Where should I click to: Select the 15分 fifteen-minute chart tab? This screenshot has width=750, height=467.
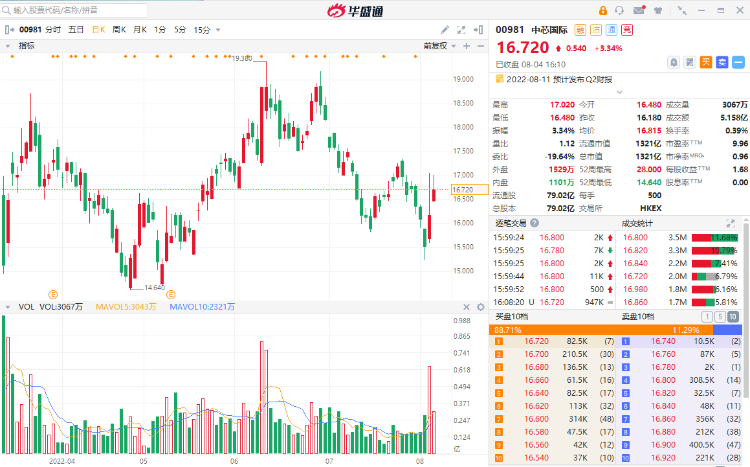[x=202, y=30]
